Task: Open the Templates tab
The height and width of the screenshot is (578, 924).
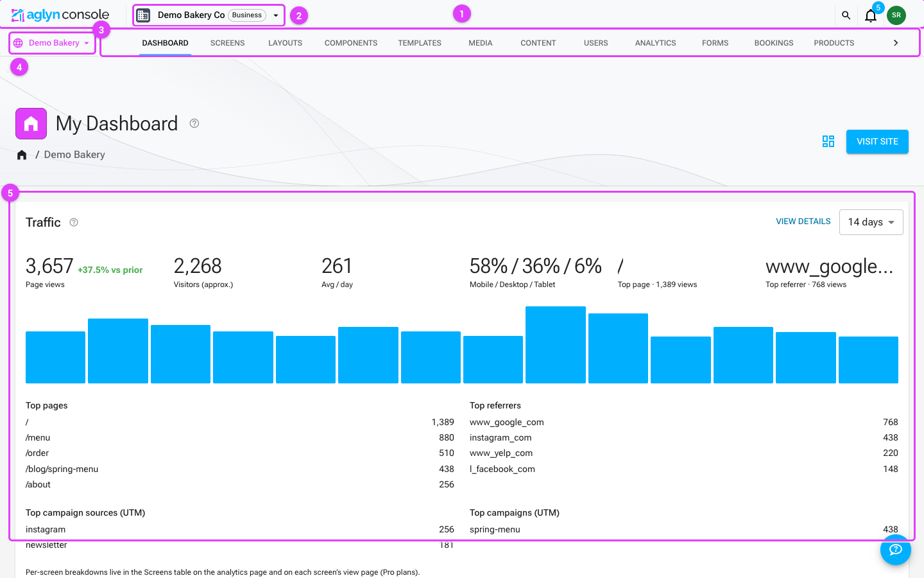Action: pyautogui.click(x=420, y=43)
